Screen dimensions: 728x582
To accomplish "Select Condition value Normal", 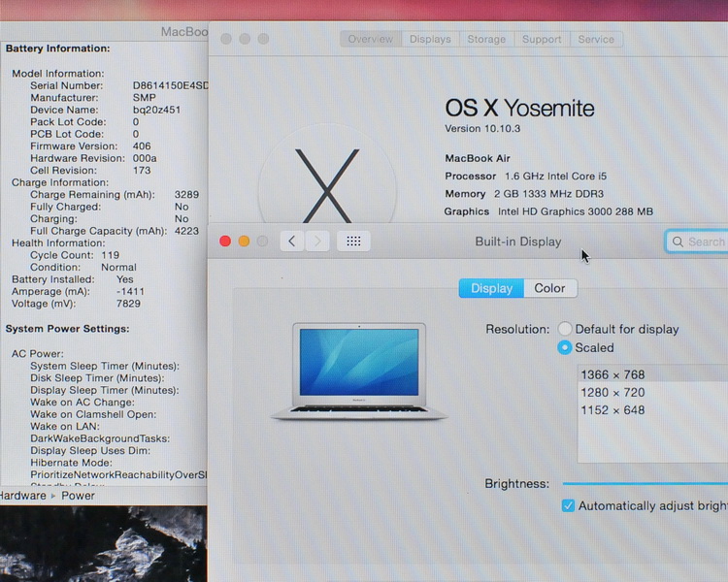I will 118,268.
